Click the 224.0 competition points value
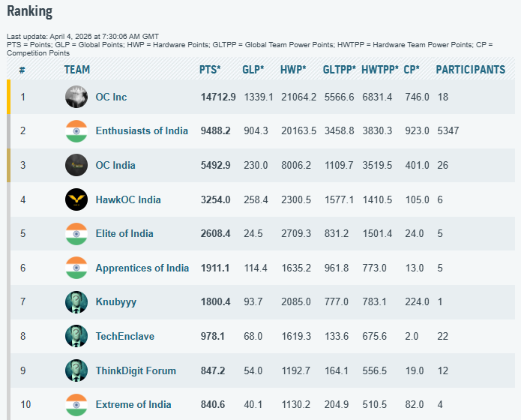The width and height of the screenshot is (521, 420). pos(417,302)
